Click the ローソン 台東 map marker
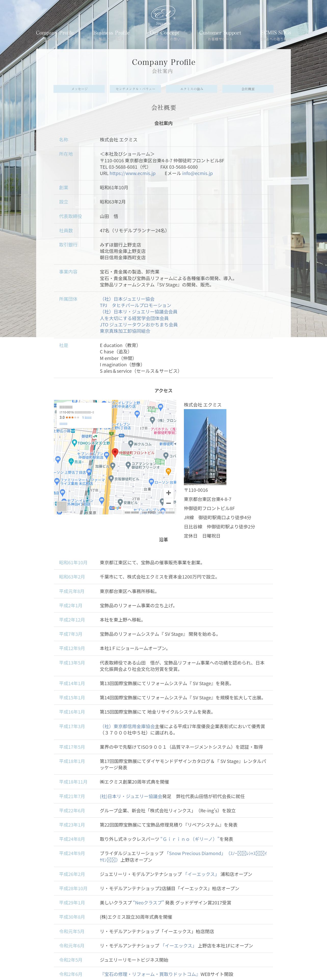 pyautogui.click(x=151, y=482)
